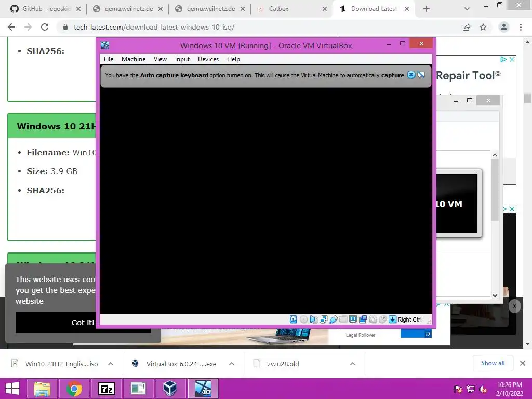Click the keyboard capture arrow icon beside Right Ctrl
Viewport: 532px width, 399px height.
click(392, 320)
